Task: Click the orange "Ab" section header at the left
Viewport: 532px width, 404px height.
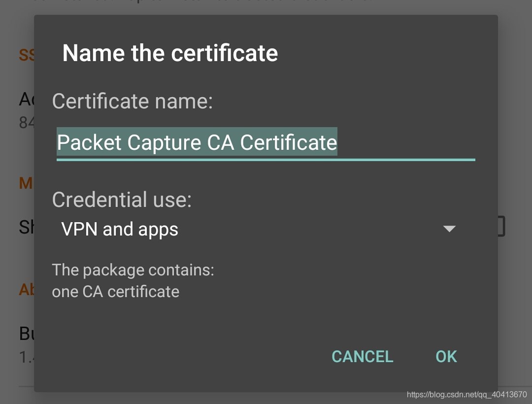Action: (26, 289)
